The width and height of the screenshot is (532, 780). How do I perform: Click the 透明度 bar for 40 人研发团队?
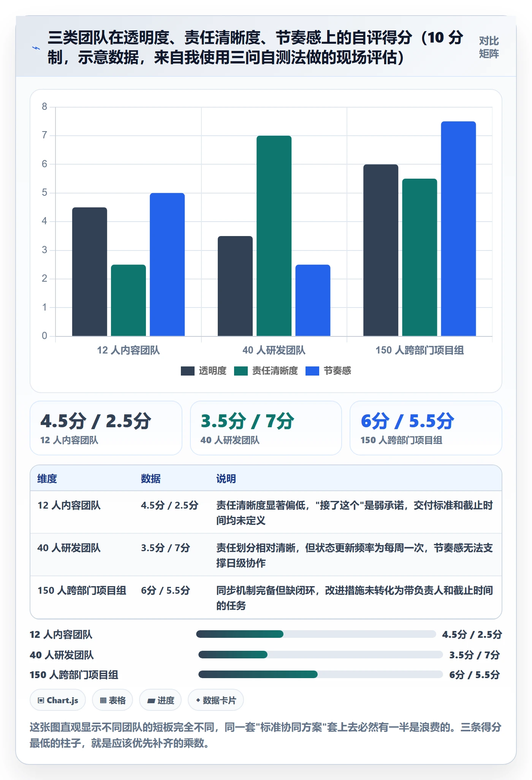[235, 286]
